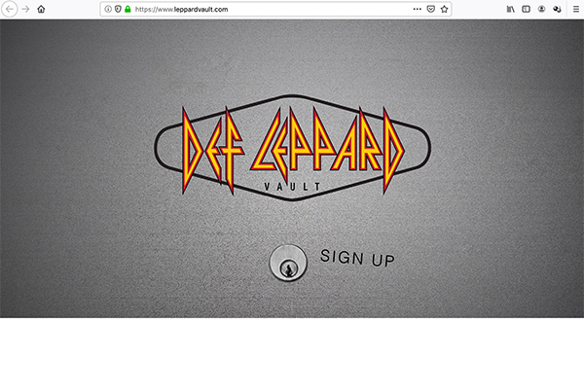Open the Firefox account avatar icon

point(541,10)
